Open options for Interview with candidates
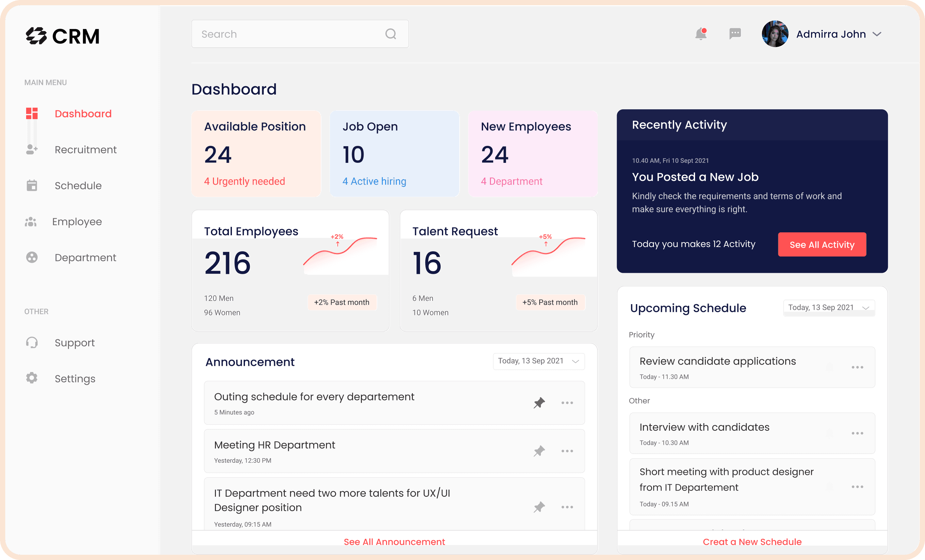Screen dimensions: 925x560 pos(857,434)
